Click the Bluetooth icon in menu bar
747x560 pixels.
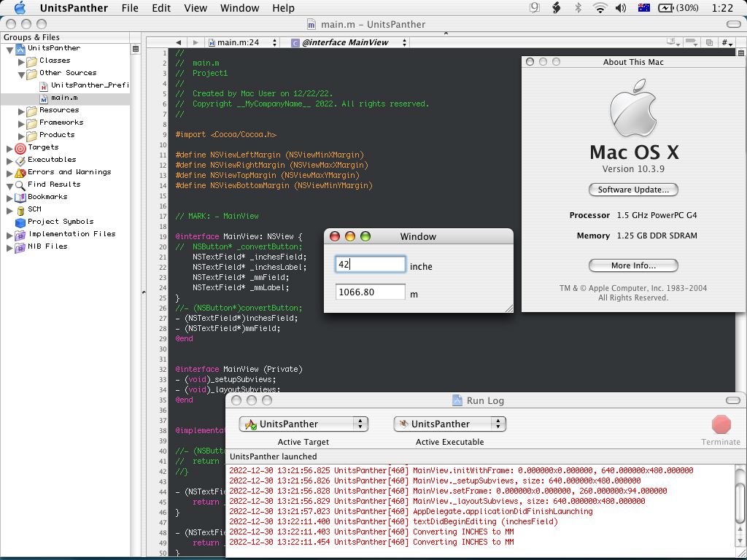pyautogui.click(x=578, y=8)
